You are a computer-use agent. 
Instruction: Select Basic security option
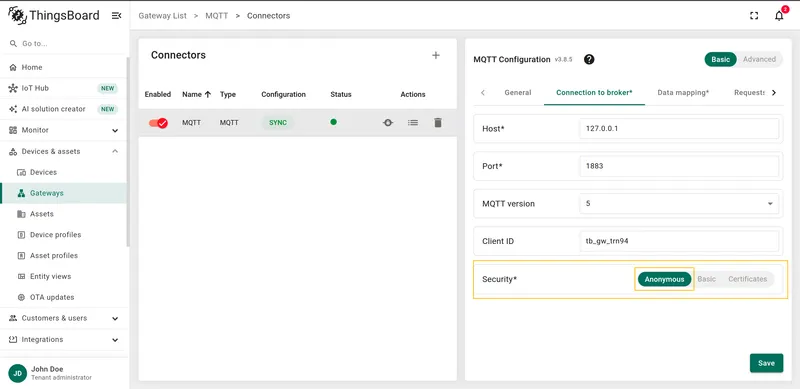[x=707, y=279]
